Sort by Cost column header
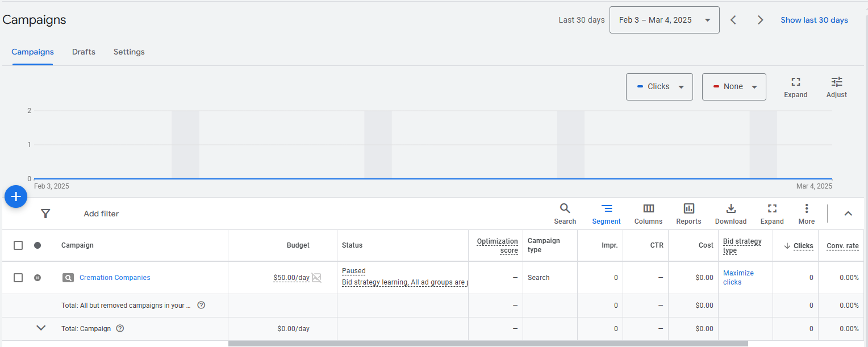Image resolution: width=868 pixels, height=347 pixels. [x=706, y=245]
